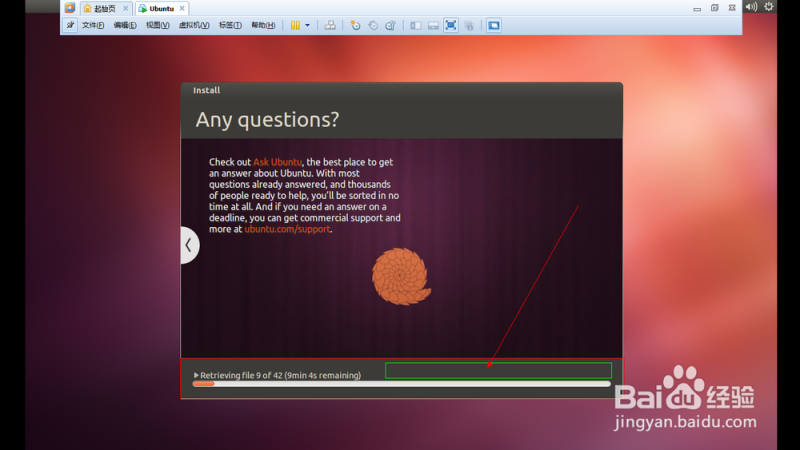Open the 视图(V) menu
This screenshot has width=800, height=450.
coord(158,25)
